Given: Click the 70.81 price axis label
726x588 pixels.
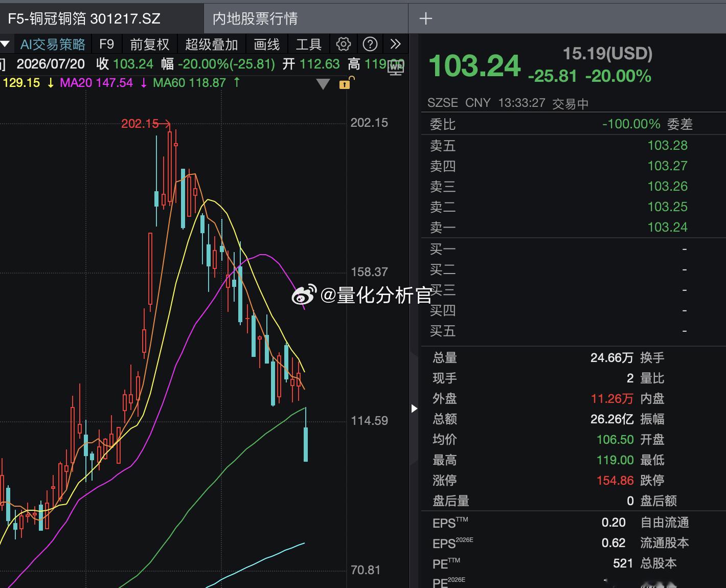Looking at the screenshot, I should coord(366,570).
